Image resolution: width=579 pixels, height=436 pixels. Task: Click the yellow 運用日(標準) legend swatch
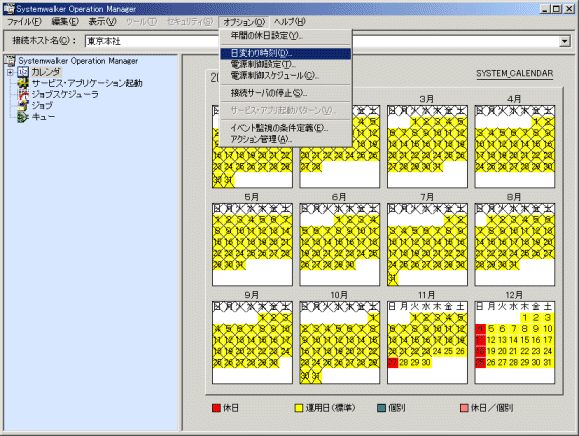point(299,408)
